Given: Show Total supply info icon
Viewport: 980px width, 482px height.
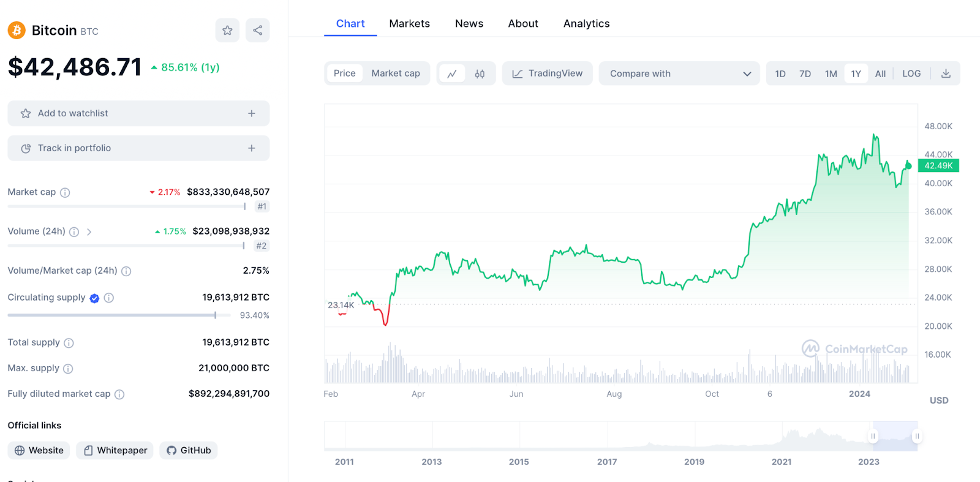Looking at the screenshot, I should click(69, 343).
